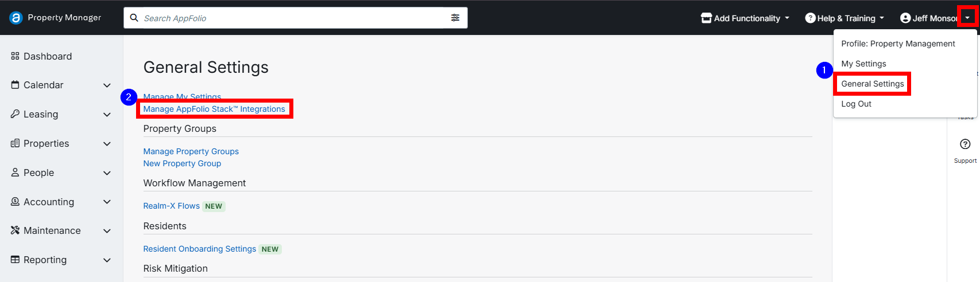Expand the Reporting sidebar chevron
The width and height of the screenshot is (980, 282).
coord(107,260)
